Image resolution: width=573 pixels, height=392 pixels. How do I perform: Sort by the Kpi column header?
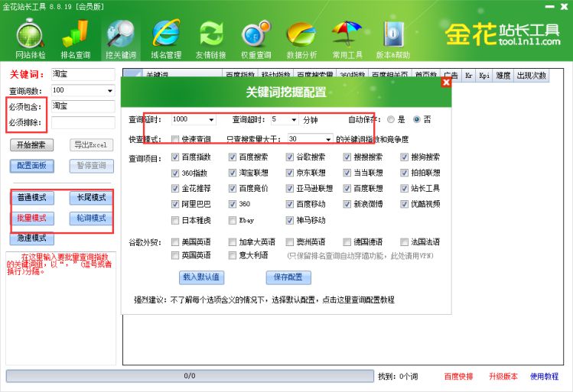484,76
